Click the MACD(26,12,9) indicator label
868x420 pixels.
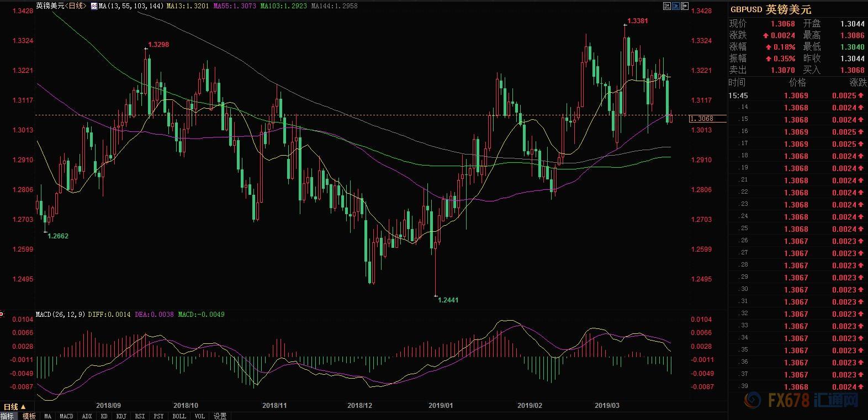coord(60,315)
